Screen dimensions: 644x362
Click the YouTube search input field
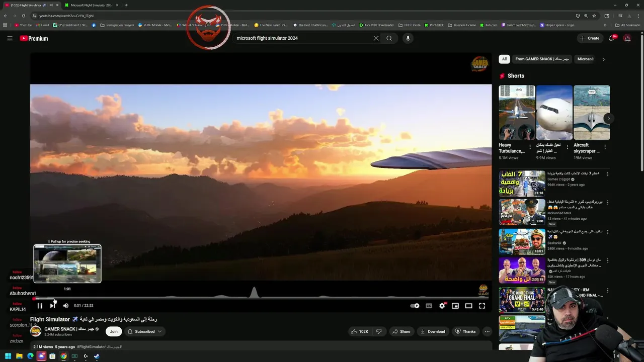[x=302, y=38]
